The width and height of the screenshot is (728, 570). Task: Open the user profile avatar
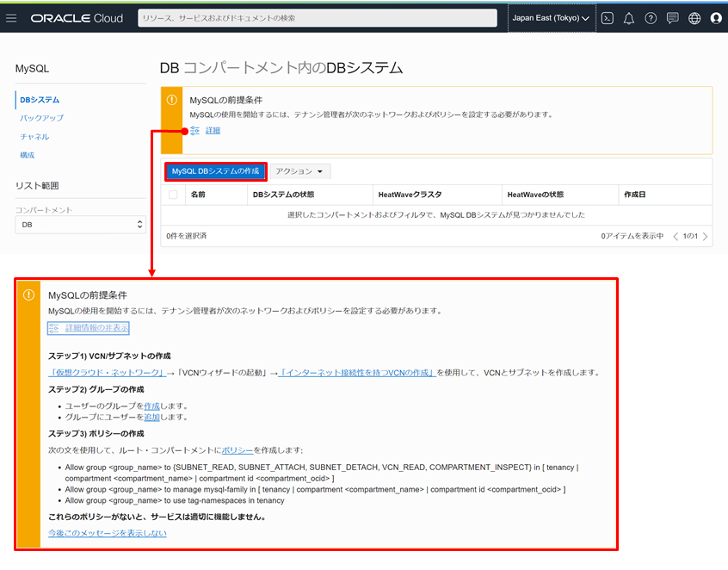(716, 18)
